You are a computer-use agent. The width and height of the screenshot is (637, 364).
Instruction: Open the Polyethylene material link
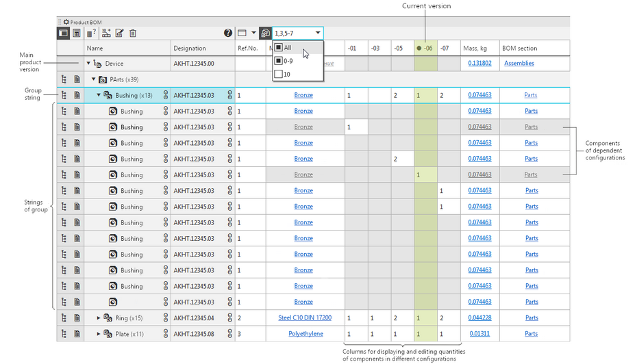tap(306, 334)
